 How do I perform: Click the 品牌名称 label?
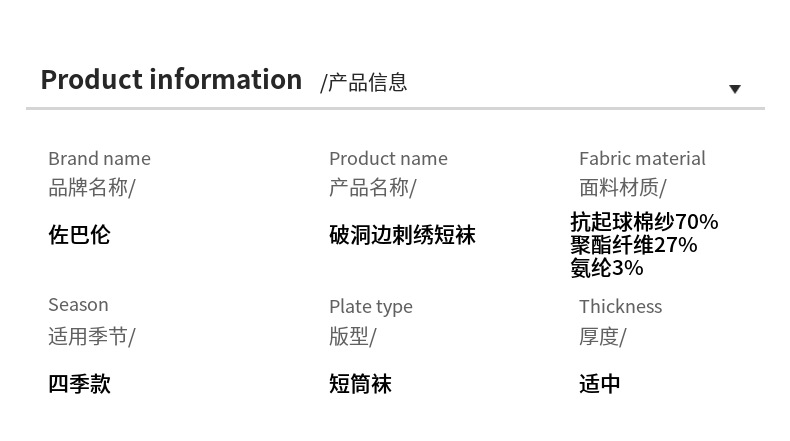tap(91, 187)
